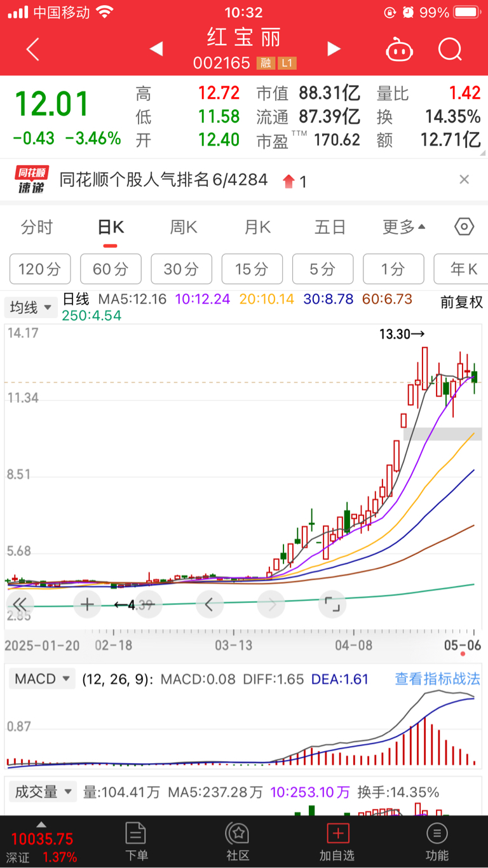This screenshot has width=488, height=868.
Task: Tap market cap value 88.31亿
Action: [x=330, y=93]
